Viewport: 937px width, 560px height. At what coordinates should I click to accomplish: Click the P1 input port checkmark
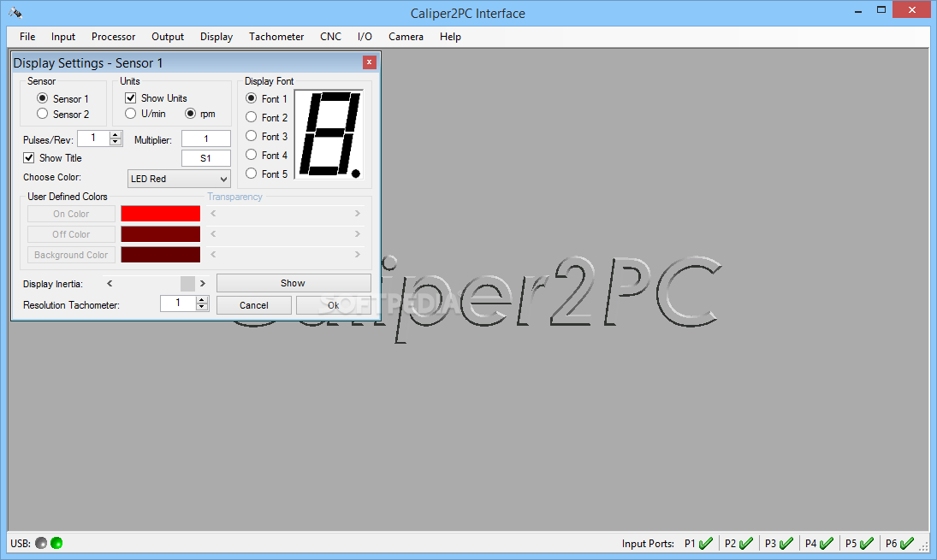point(706,543)
